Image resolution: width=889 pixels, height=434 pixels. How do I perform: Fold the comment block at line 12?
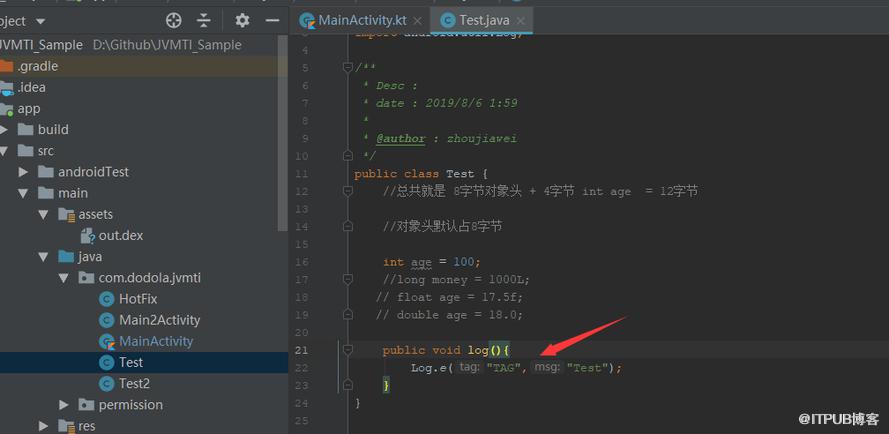pos(348,192)
